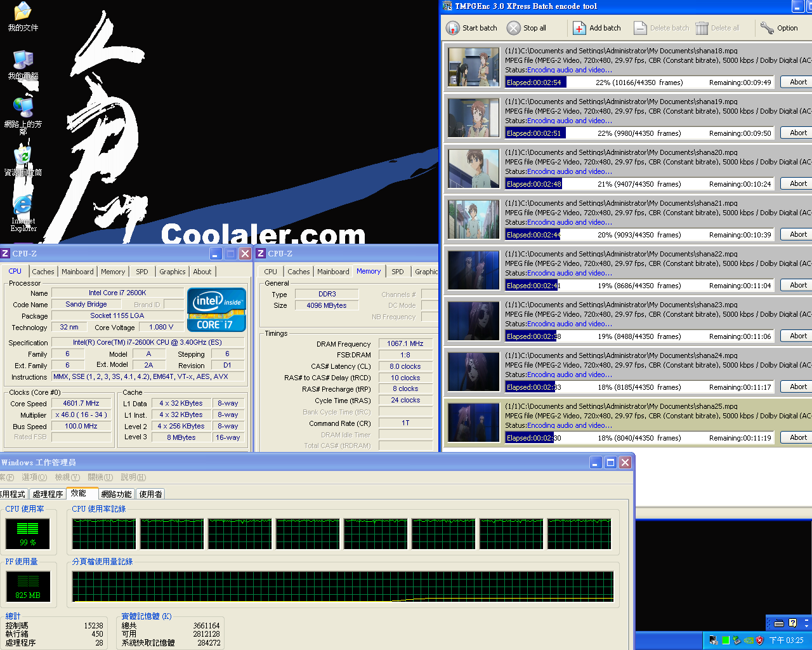The width and height of the screenshot is (812, 650).
Task: Click the computer monitor tray icon
Action: click(714, 640)
